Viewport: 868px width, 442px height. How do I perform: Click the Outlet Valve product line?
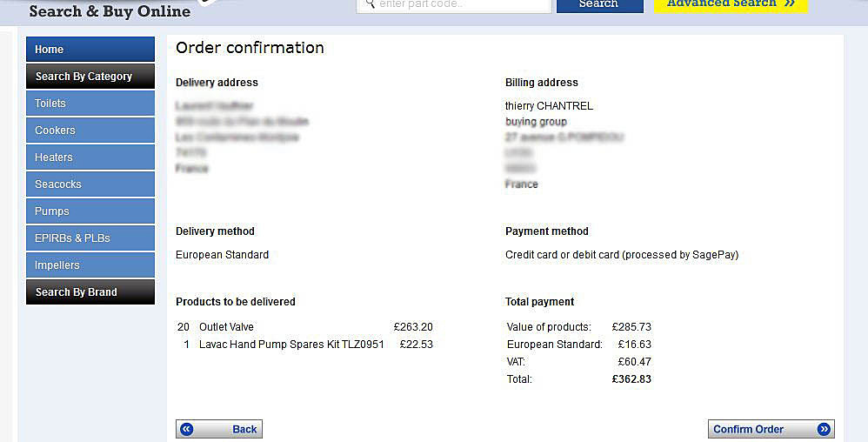[x=305, y=327]
